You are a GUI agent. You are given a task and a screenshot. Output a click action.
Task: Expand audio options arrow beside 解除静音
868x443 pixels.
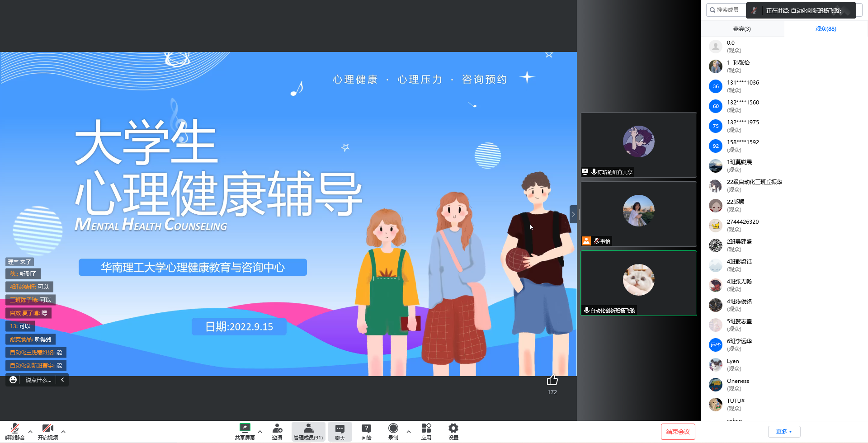[30, 432]
